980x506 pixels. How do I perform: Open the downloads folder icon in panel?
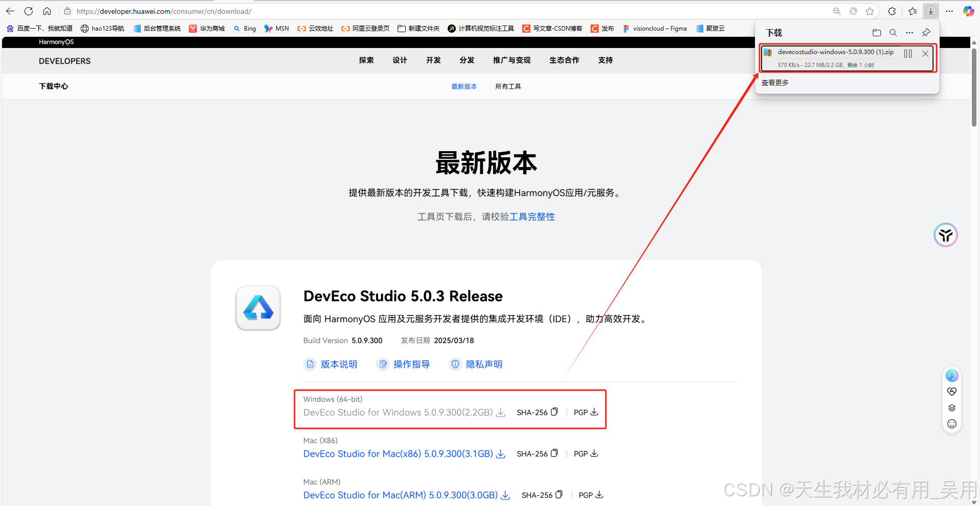tap(877, 33)
